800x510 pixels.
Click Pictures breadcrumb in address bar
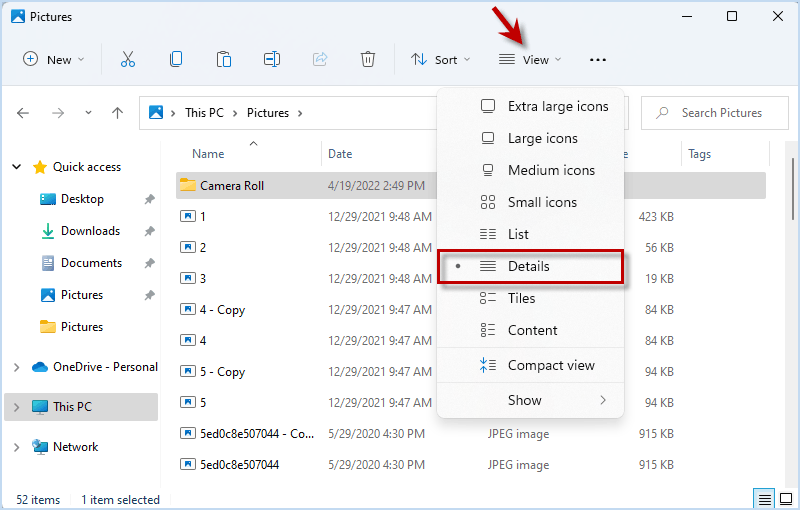(268, 113)
